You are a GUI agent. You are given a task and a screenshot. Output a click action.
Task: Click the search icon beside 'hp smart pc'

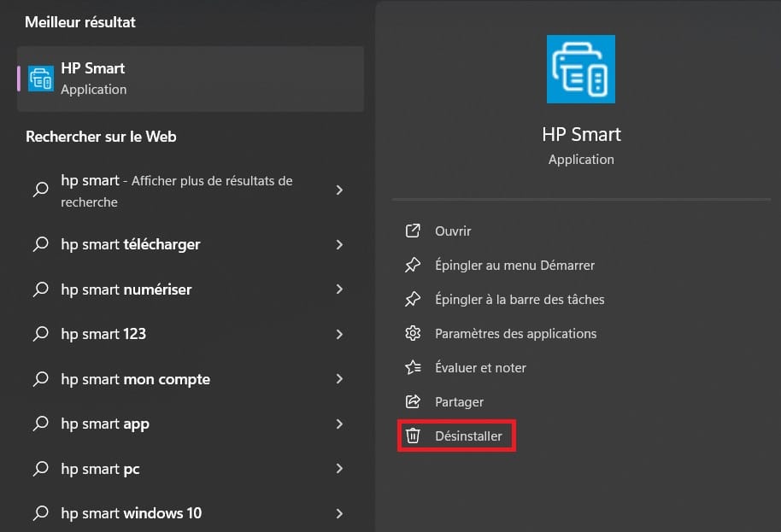[x=40, y=469]
